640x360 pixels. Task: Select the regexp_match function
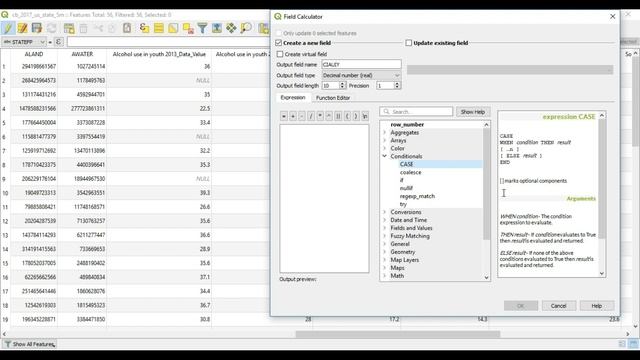pos(417,196)
